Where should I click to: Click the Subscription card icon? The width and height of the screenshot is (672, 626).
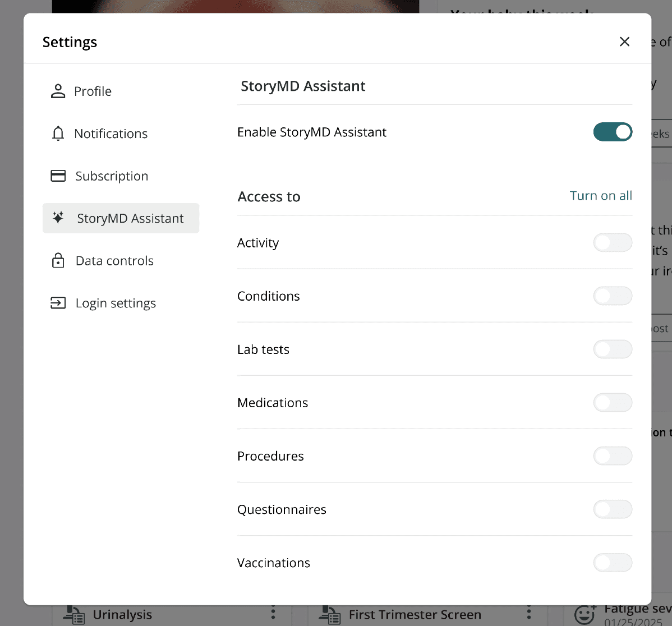[x=58, y=176]
